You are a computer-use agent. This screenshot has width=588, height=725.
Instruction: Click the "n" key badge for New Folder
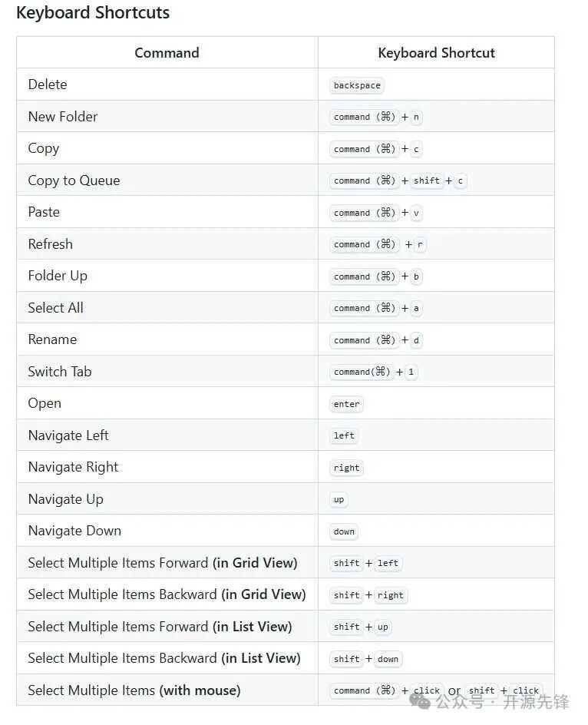[x=416, y=118]
